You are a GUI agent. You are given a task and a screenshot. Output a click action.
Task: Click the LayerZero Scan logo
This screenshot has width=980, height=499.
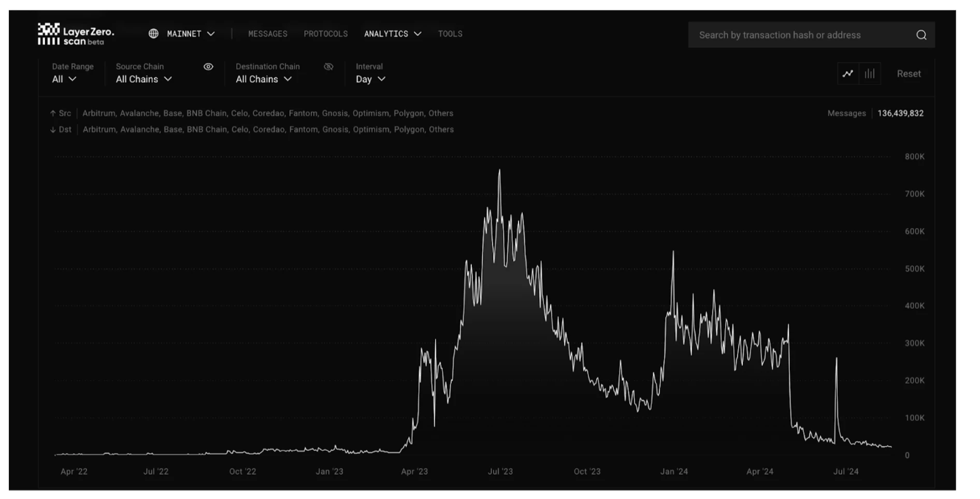76,34
